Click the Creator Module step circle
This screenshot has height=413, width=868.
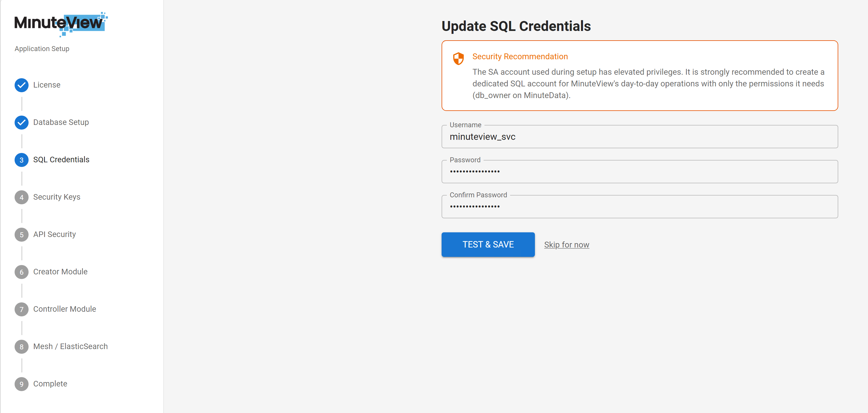(x=21, y=272)
